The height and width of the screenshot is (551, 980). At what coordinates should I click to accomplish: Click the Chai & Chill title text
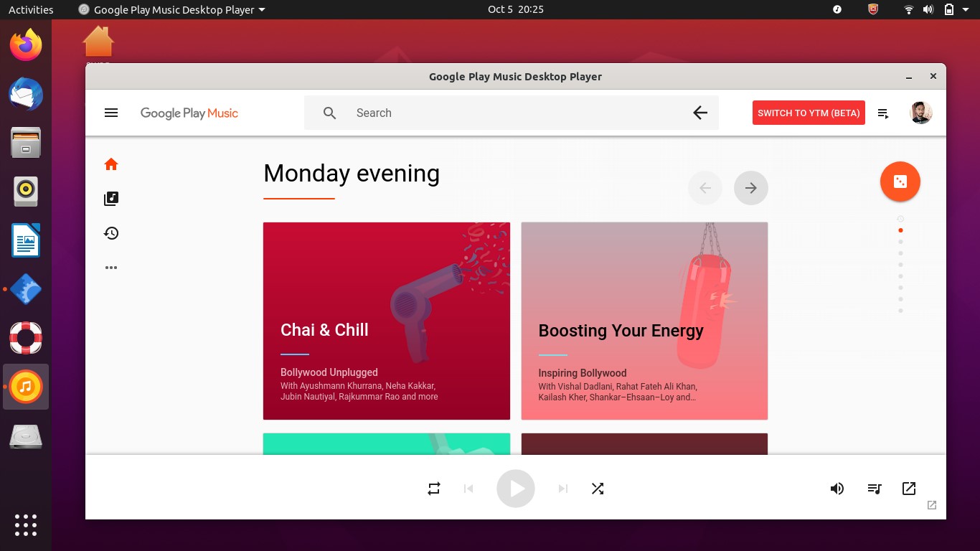coord(324,330)
